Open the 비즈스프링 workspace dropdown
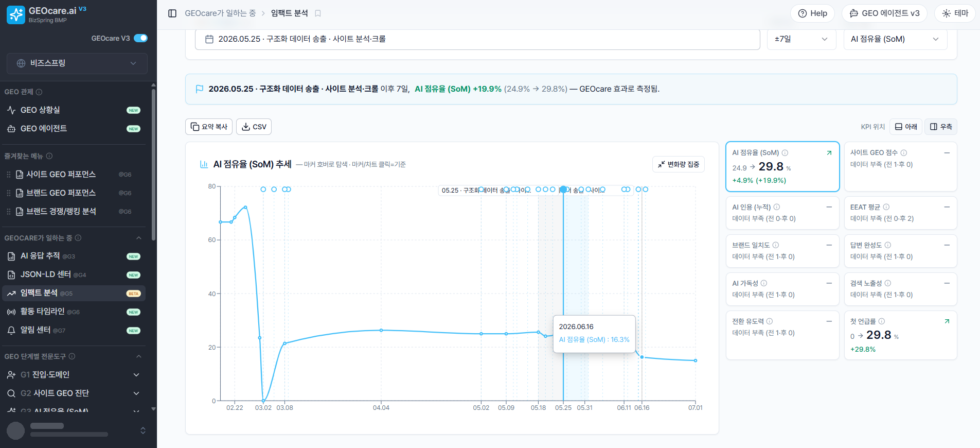This screenshot has width=980, height=448. pyautogui.click(x=77, y=63)
